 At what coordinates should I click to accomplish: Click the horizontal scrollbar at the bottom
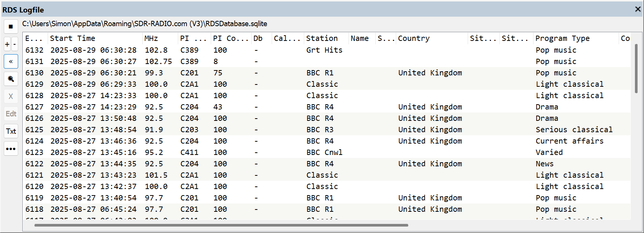(x=221, y=225)
